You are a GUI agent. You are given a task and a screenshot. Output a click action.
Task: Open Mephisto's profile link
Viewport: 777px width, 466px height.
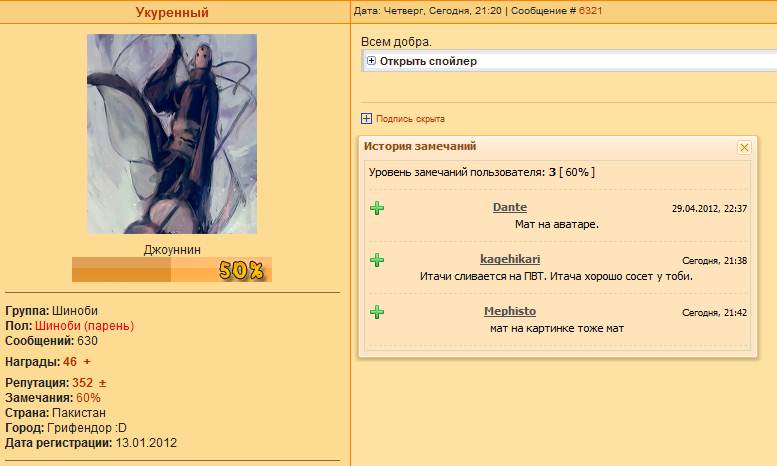[510, 311]
